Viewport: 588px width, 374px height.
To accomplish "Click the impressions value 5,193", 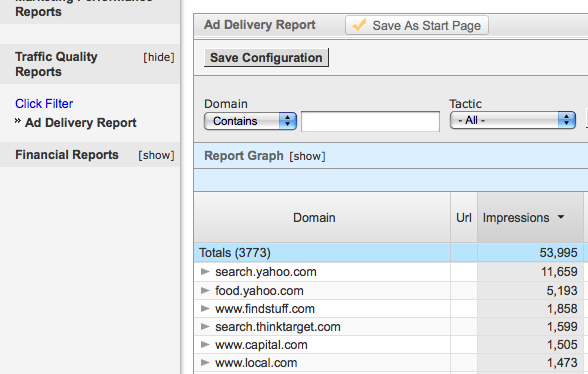I will point(562,291).
